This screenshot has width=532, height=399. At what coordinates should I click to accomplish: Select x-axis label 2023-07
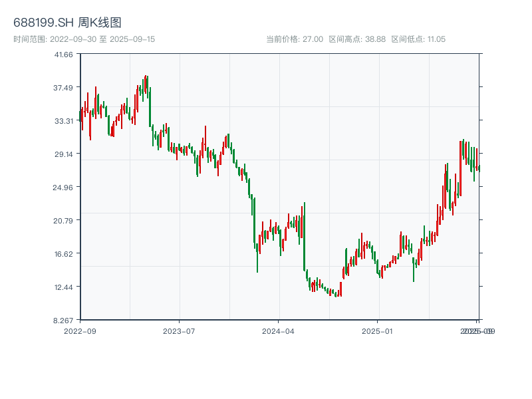click(x=179, y=331)
